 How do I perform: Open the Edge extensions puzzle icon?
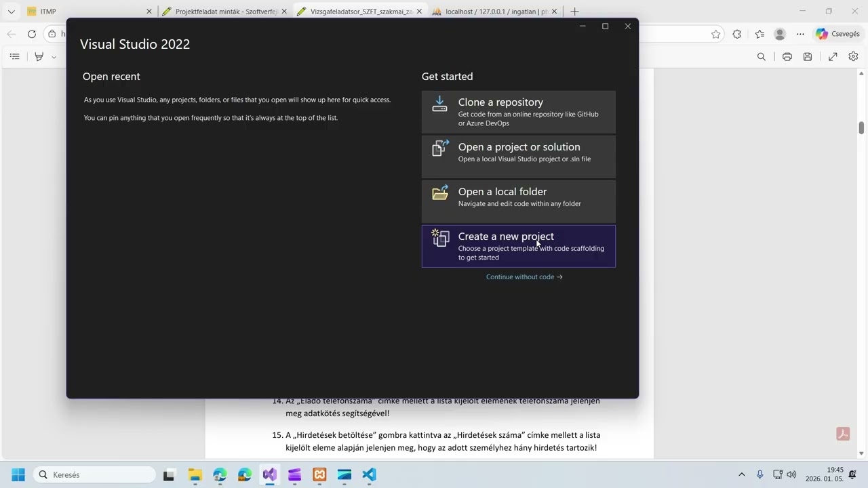pyautogui.click(x=737, y=34)
